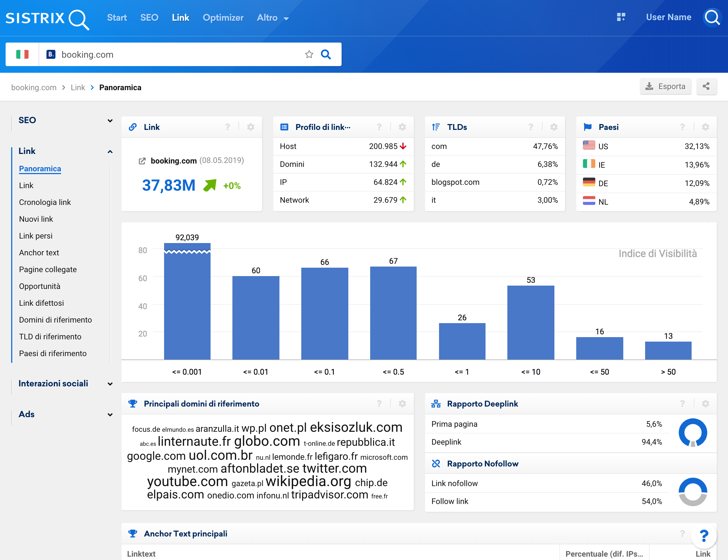Click the booking.com link in Link card
This screenshot has width=728, height=560.
pyautogui.click(x=174, y=161)
